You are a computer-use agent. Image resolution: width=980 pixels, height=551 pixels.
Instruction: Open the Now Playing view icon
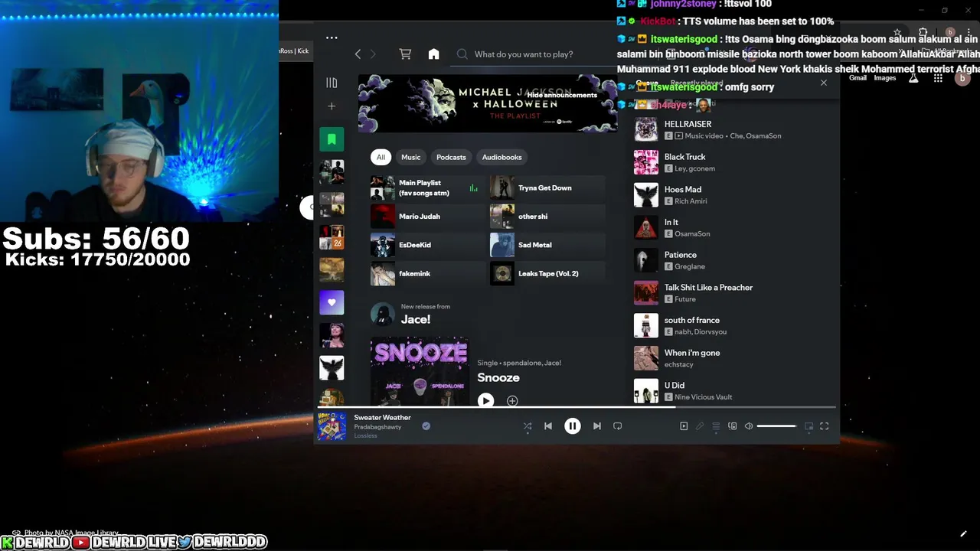point(684,426)
